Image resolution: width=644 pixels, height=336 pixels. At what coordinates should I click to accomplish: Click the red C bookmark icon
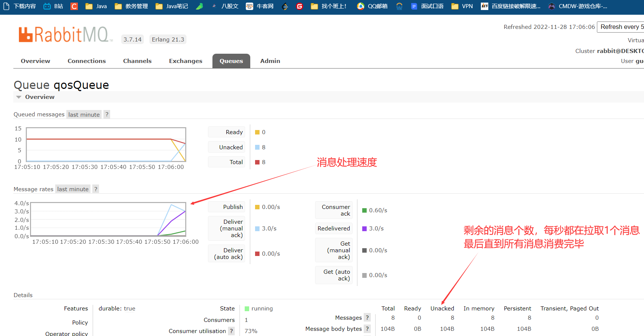click(x=74, y=6)
